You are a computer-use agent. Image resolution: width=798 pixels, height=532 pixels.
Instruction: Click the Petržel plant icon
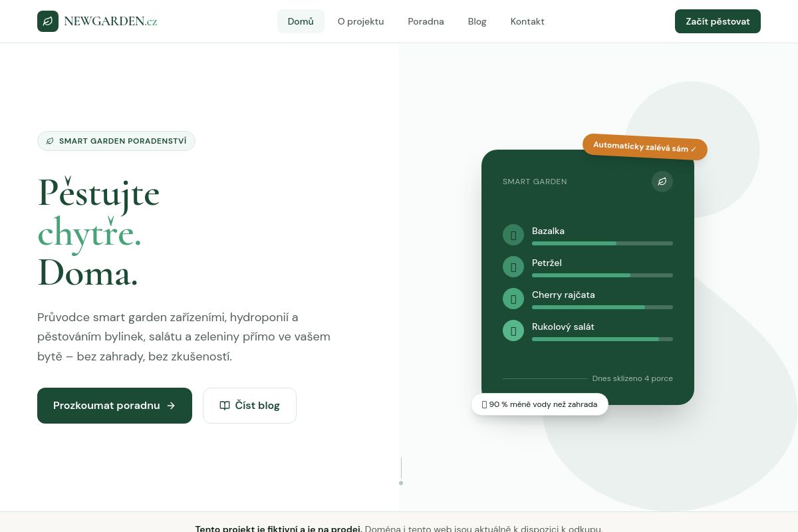(x=513, y=267)
